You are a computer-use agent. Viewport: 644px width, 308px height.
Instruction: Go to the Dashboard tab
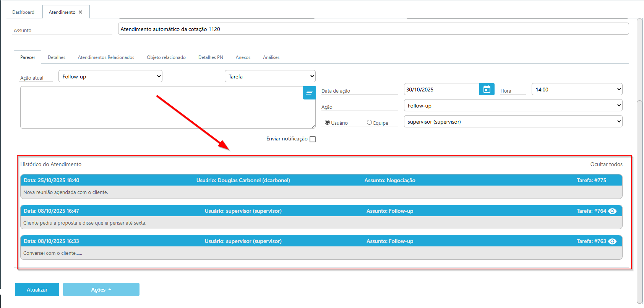point(23,12)
